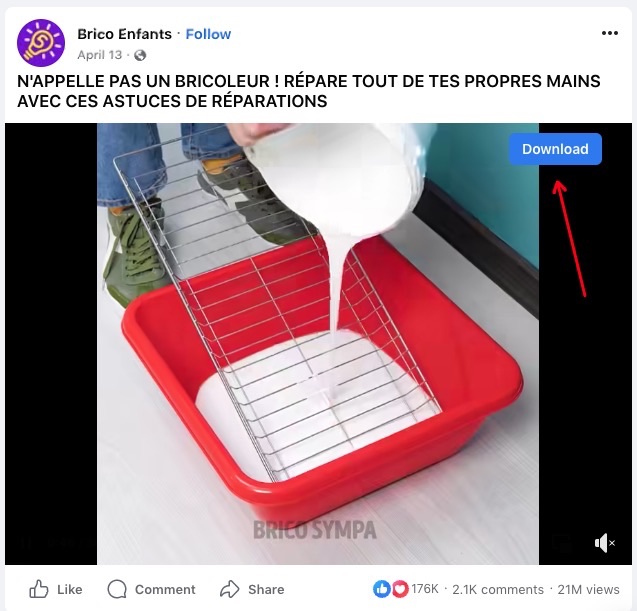Viewport: 637px width, 611px height.
Task: Open the Brico Enfants page name link
Action: 124,34
